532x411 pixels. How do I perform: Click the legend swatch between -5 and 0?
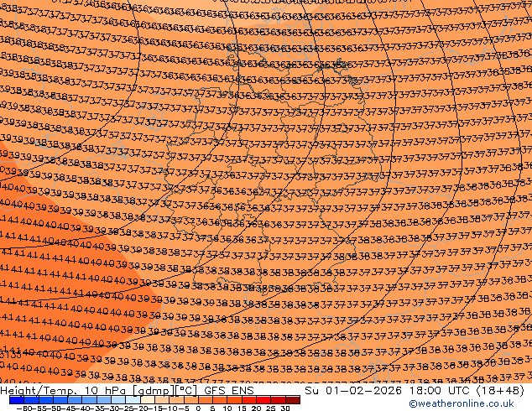(x=191, y=400)
